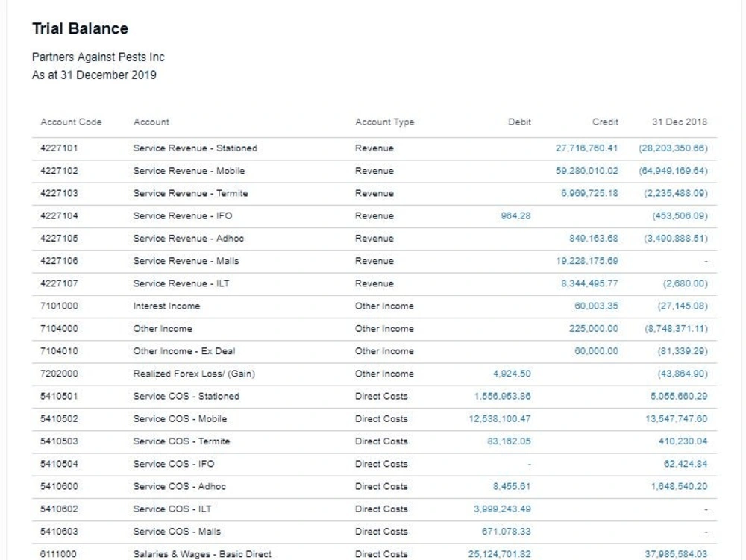746x560 pixels.
Task: Click Adhoc revenue credit 849,163.68
Action: point(593,239)
